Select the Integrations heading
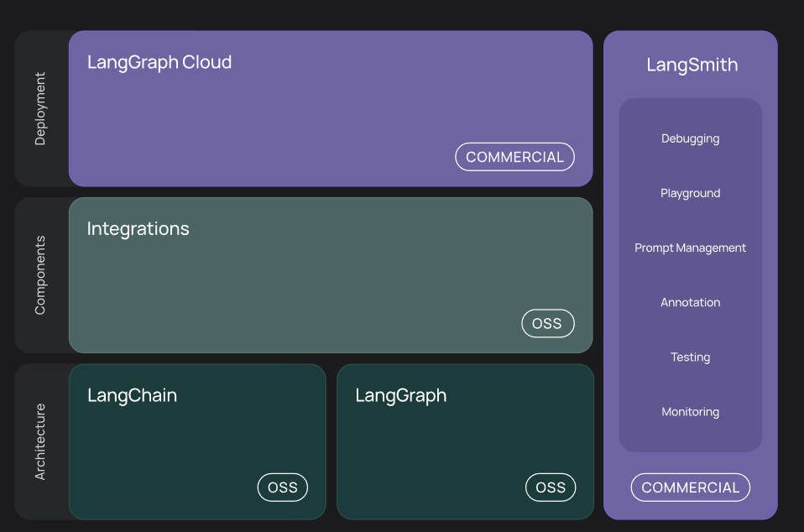This screenshot has height=532, width=804. click(138, 229)
